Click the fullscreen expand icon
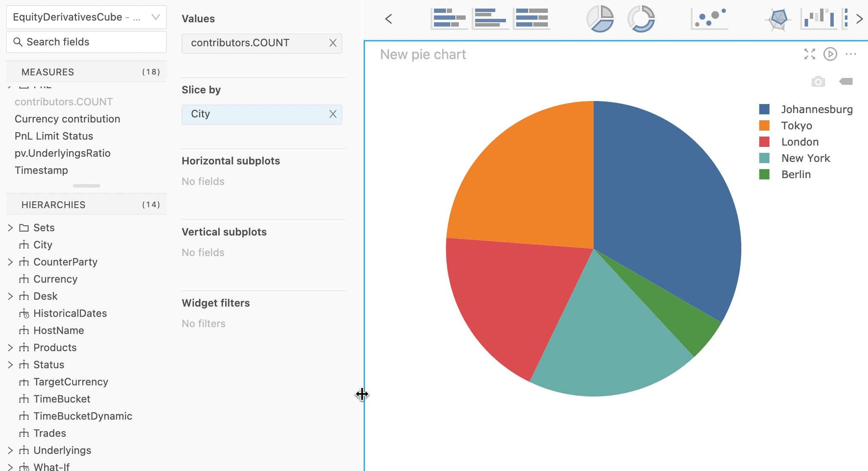This screenshot has width=868, height=471. (809, 54)
